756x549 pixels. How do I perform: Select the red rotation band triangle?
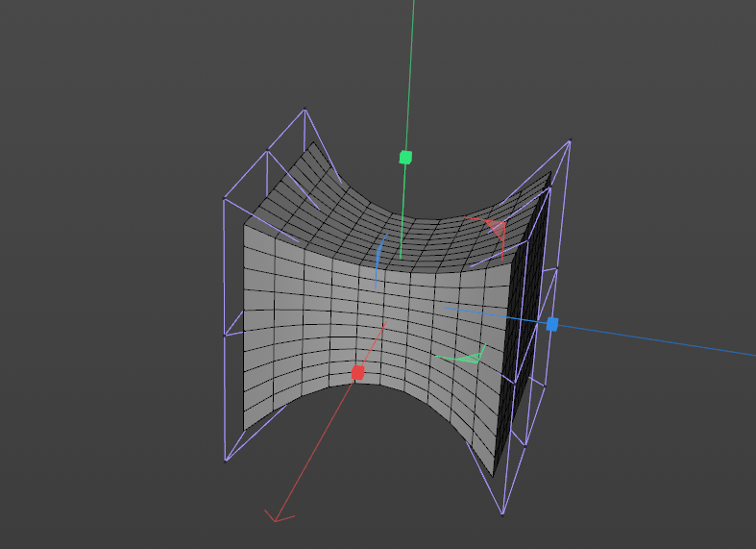pyautogui.click(x=495, y=229)
